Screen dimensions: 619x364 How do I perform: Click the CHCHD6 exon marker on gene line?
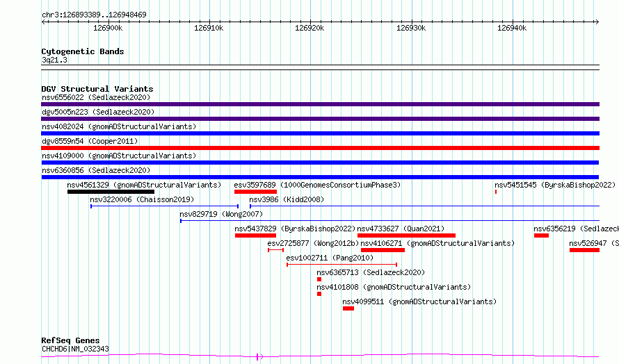tap(257, 357)
